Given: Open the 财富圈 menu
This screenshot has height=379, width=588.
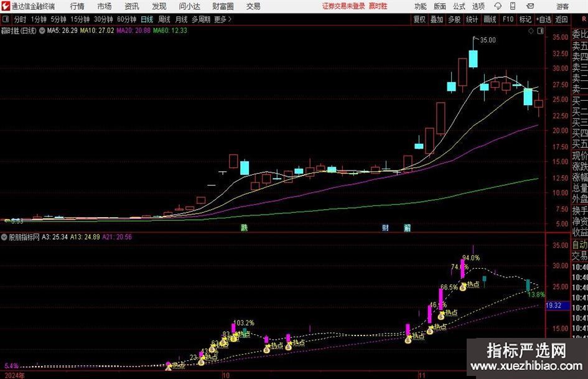Looking at the screenshot, I should click(223, 6).
